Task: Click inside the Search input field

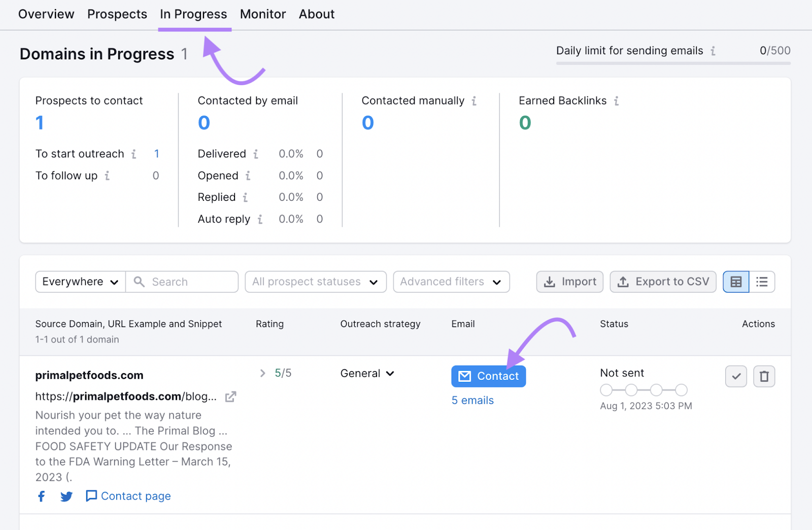Action: [183, 281]
